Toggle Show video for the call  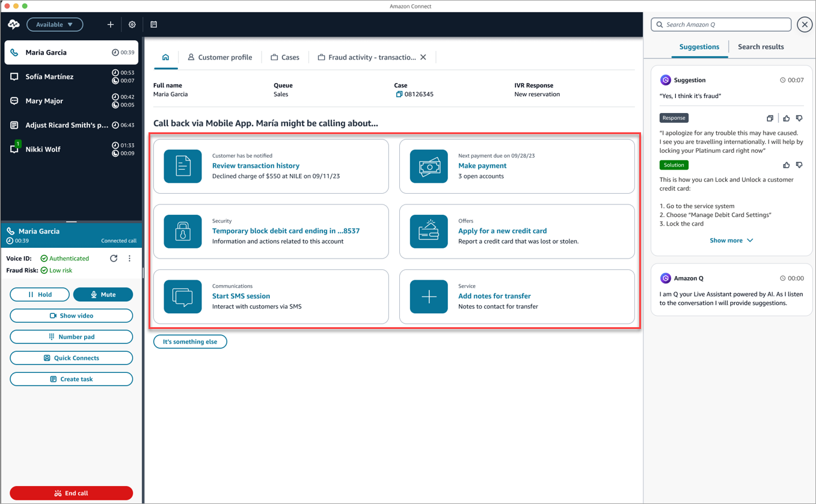[71, 316]
